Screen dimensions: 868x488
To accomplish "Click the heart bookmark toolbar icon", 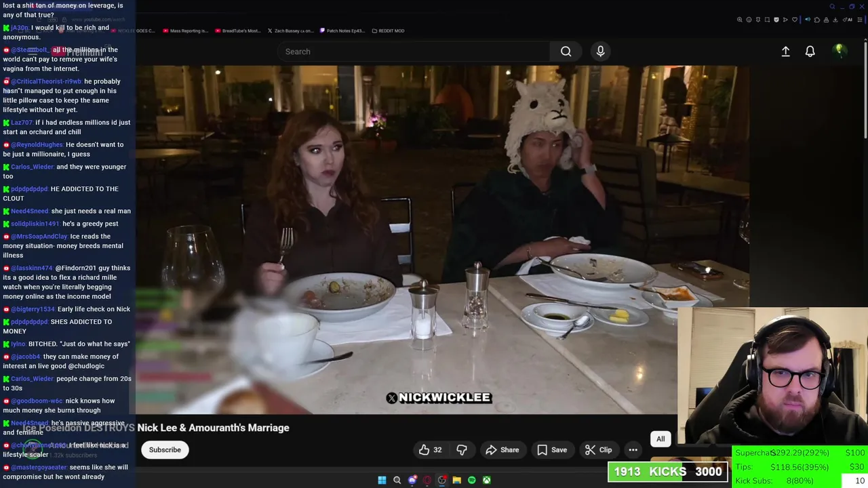I will pyautogui.click(x=795, y=20).
